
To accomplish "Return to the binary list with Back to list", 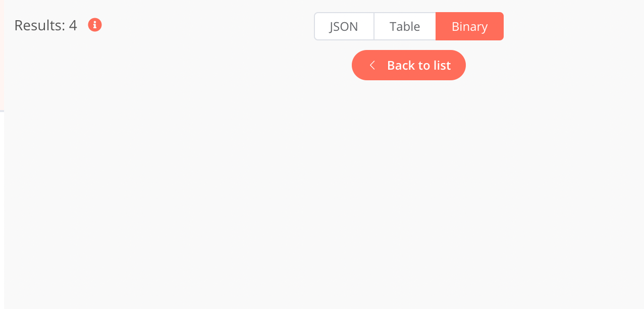I will click(409, 65).
